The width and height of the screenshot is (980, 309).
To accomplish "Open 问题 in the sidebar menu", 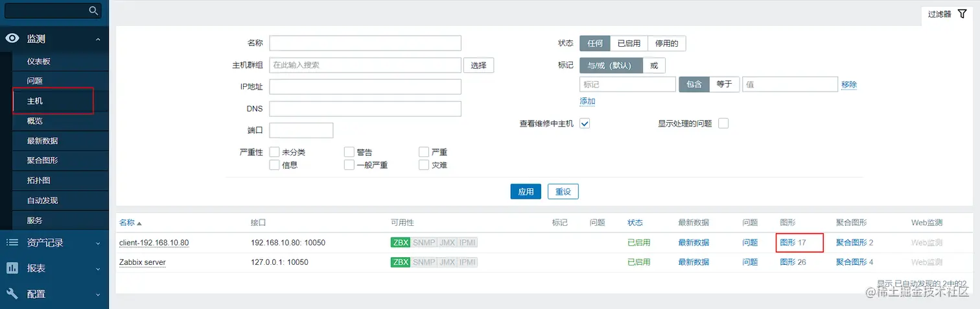I will pyautogui.click(x=34, y=81).
